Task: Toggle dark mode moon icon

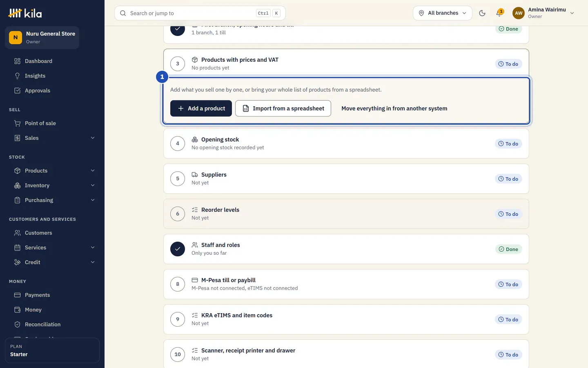Action: click(482, 13)
